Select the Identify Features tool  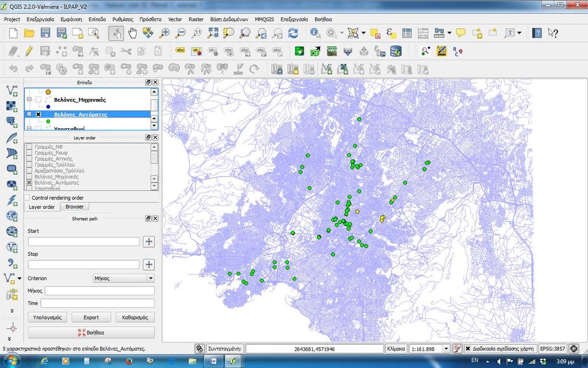tap(315, 33)
